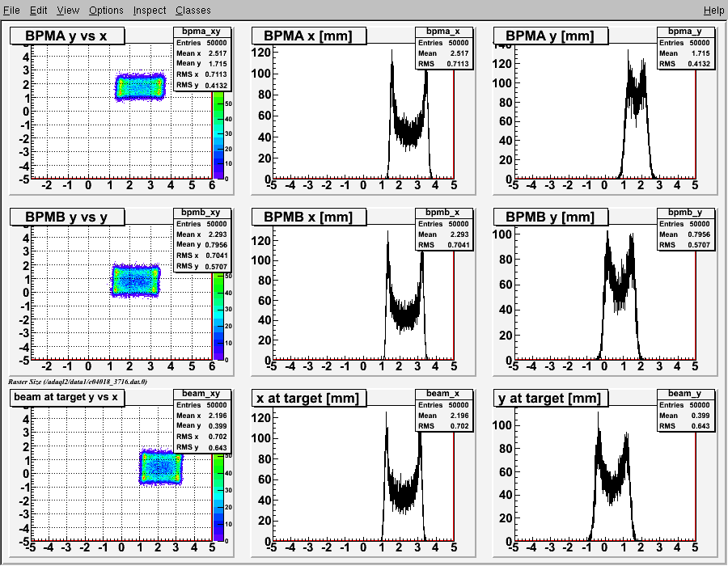Select the 'BPMB y vs y' plot title
Screen dimensions: 728x566
coord(67,217)
